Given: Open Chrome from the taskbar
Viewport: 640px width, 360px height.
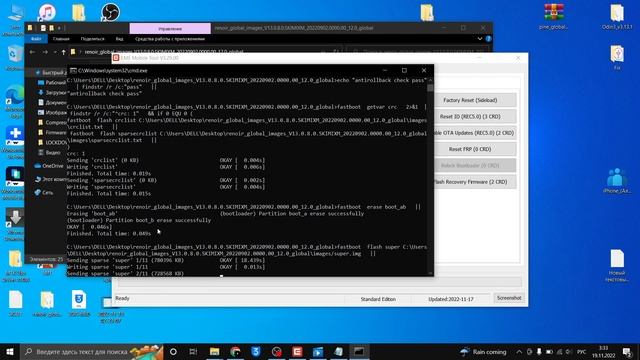Looking at the screenshot, I should [235, 352].
